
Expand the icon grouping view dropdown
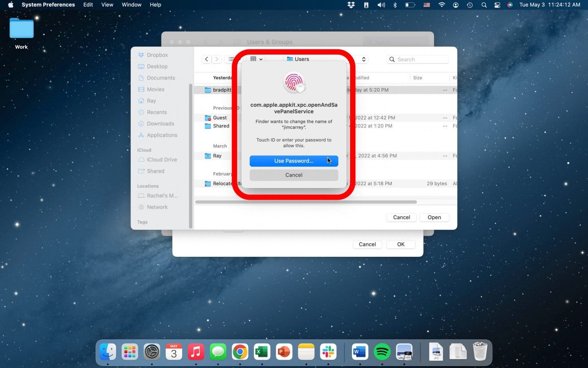click(256, 59)
